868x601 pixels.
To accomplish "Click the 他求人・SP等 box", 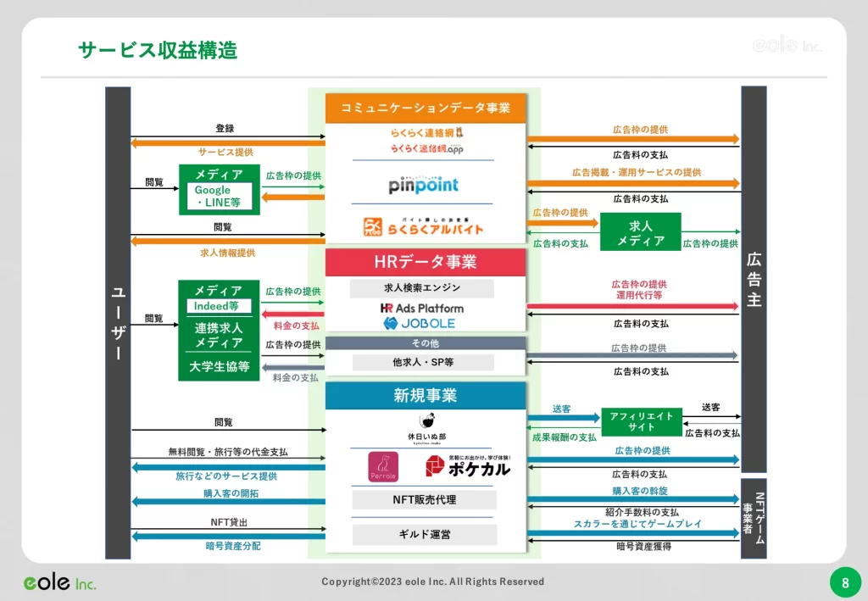I will point(423,362).
